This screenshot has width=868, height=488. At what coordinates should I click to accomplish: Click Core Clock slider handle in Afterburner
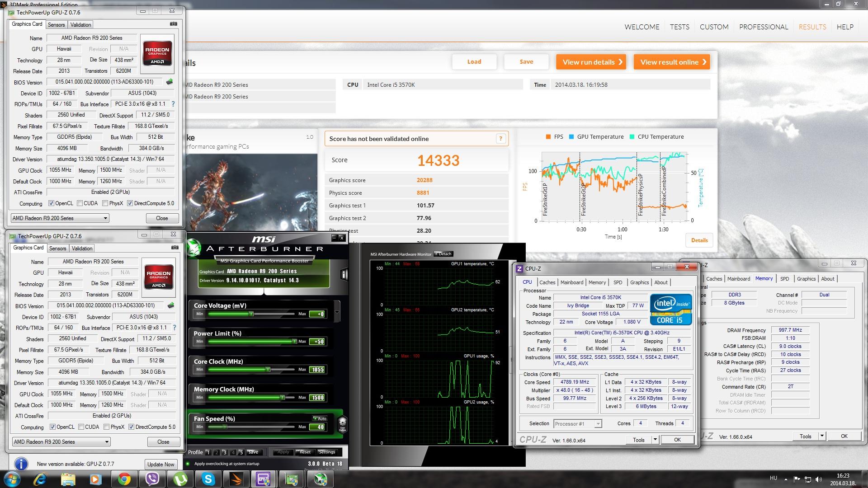tap(268, 370)
